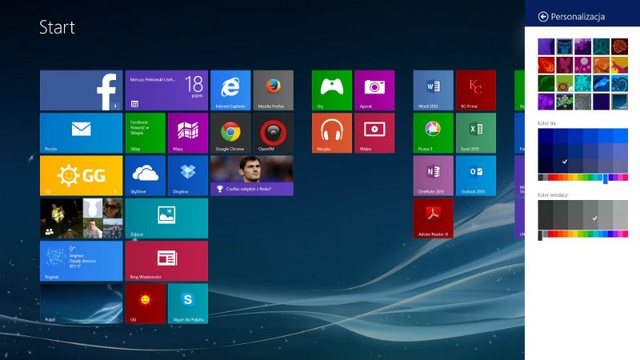Open the Muzyka headphones tile
The height and width of the screenshot is (360, 640).
click(x=332, y=133)
